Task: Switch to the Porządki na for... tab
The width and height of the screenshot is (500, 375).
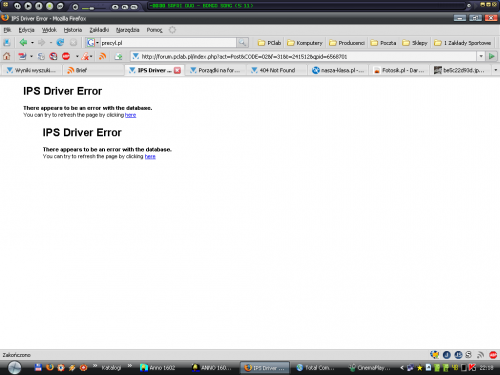Action: (215, 70)
